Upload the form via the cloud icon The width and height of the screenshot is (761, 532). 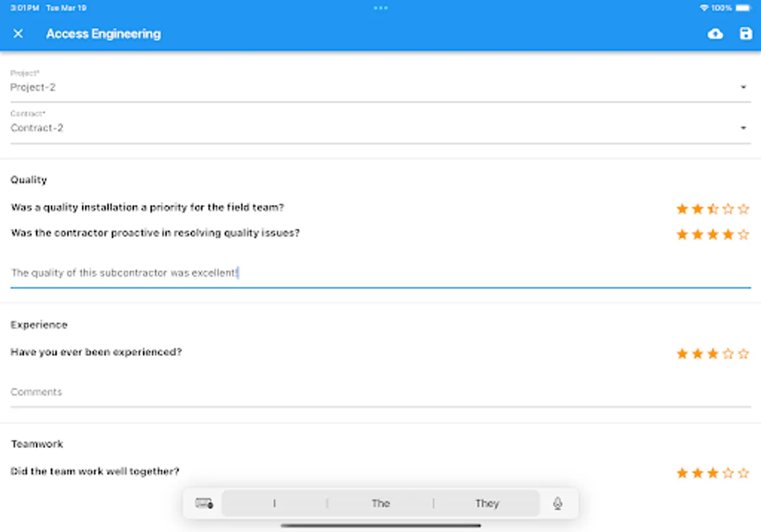(715, 34)
